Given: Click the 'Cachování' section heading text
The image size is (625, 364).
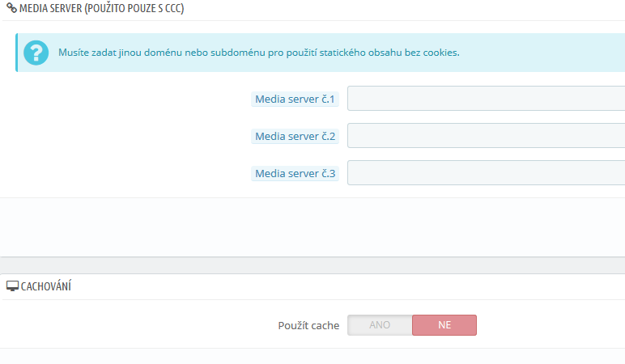Looking at the screenshot, I should point(46,287).
